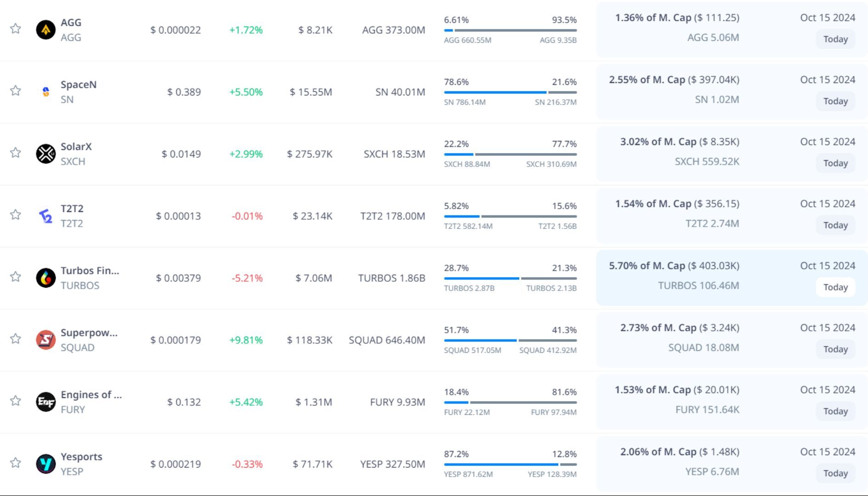Select the Turbos Finance flame icon
The image size is (868, 496).
click(x=46, y=278)
